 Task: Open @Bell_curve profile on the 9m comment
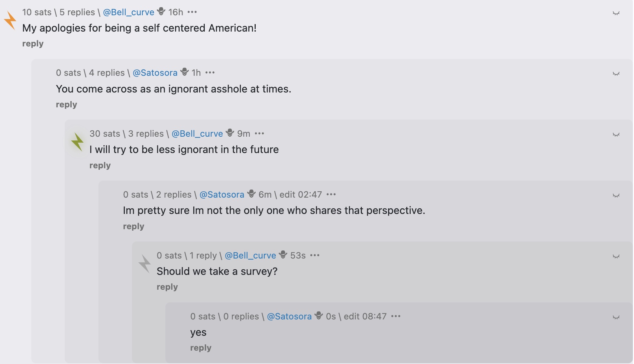[x=197, y=134]
